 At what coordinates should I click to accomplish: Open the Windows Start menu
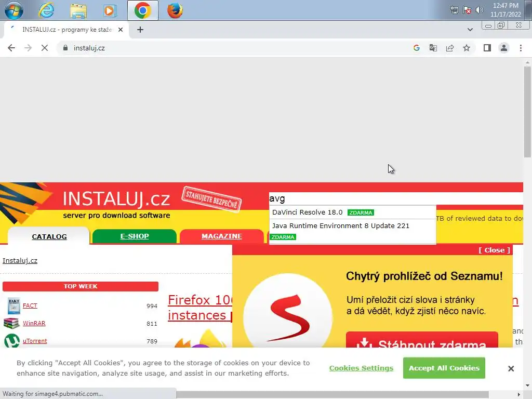pyautogui.click(x=14, y=10)
